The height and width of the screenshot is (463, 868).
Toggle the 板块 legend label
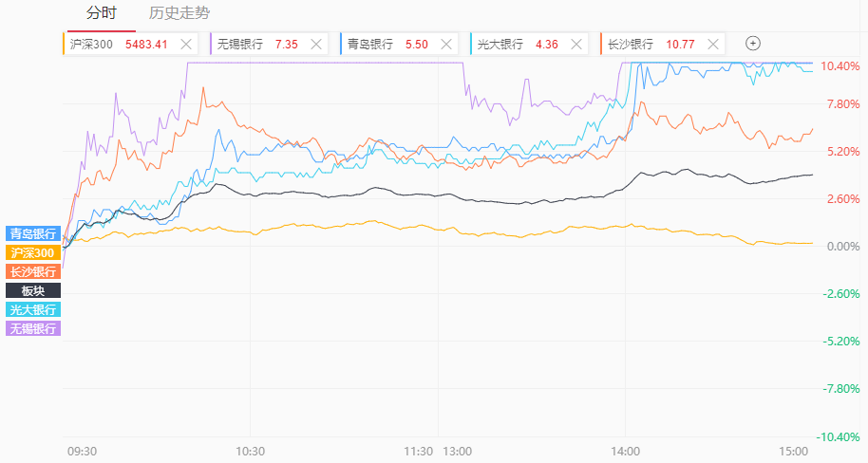(x=33, y=290)
